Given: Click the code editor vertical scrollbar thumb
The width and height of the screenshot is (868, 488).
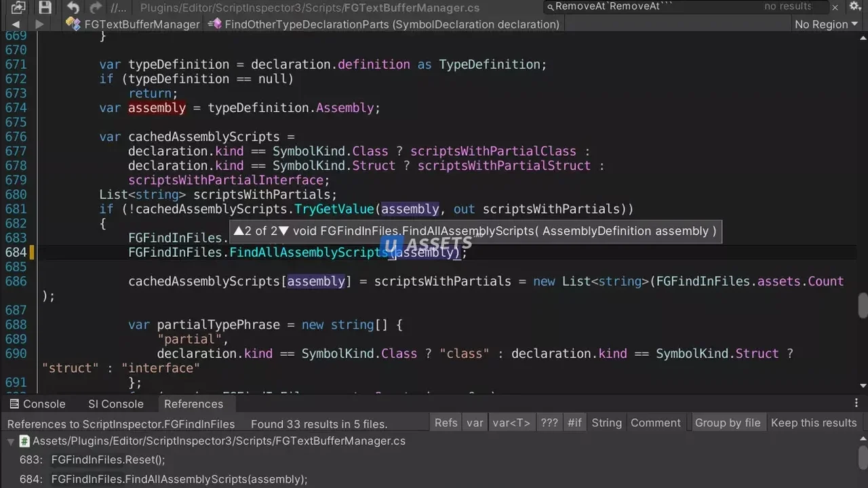Looking at the screenshot, I should click(863, 305).
